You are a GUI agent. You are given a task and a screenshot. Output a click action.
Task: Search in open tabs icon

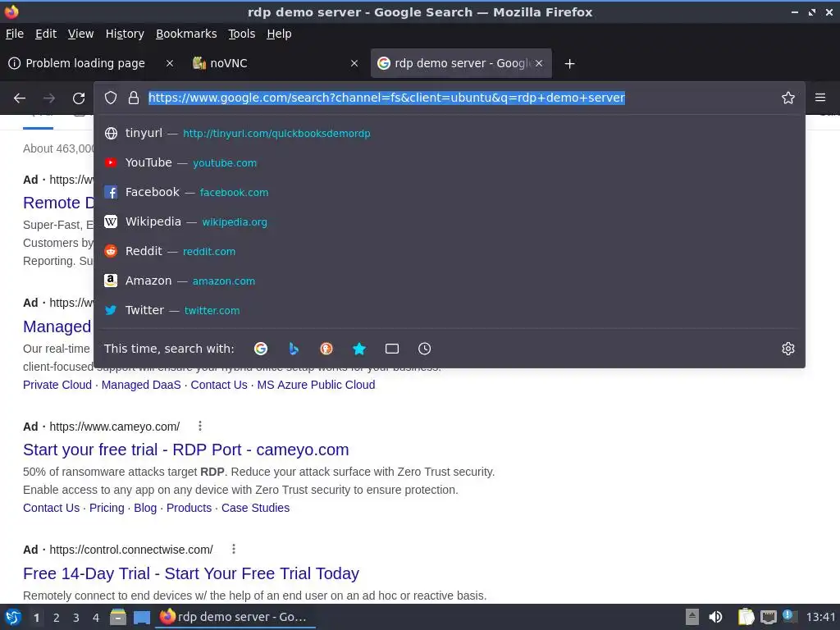391,349
